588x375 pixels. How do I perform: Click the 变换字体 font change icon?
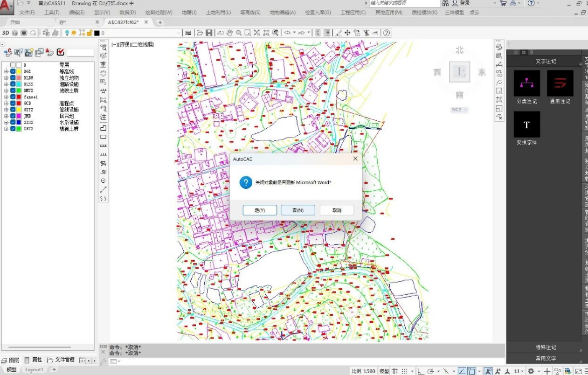click(x=526, y=125)
